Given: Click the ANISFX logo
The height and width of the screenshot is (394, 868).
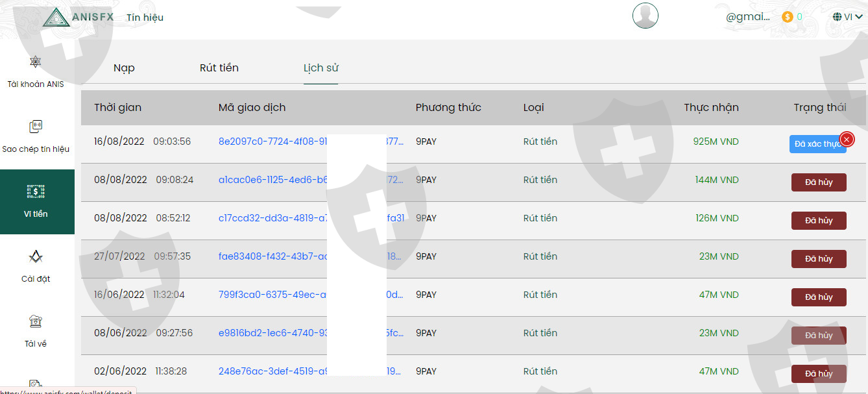Looking at the screenshot, I should point(78,18).
